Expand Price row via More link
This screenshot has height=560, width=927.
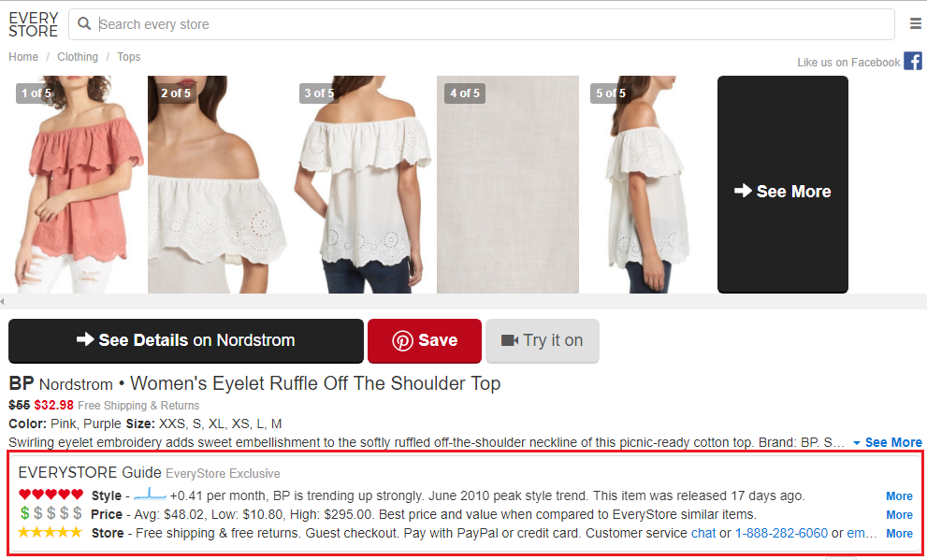pos(899,515)
